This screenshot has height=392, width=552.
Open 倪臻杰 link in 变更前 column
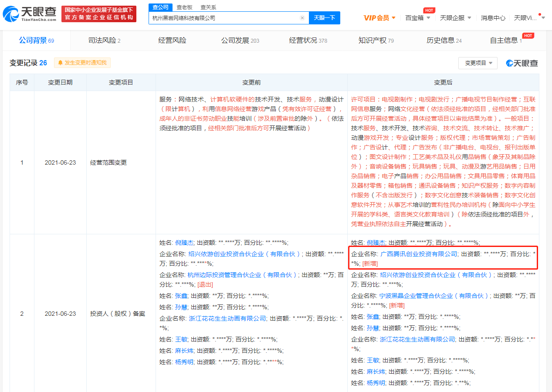[185, 243]
